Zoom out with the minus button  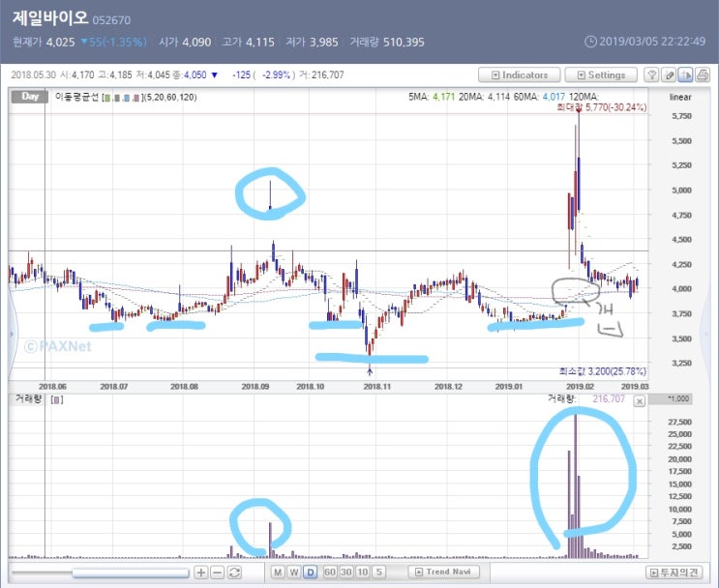pyautogui.click(x=218, y=572)
